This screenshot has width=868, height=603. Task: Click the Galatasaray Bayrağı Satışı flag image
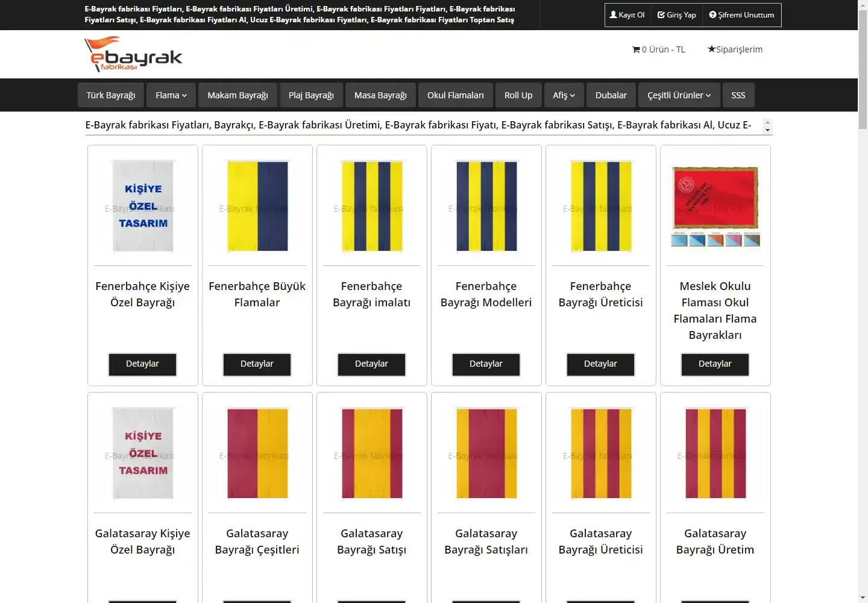372,453
